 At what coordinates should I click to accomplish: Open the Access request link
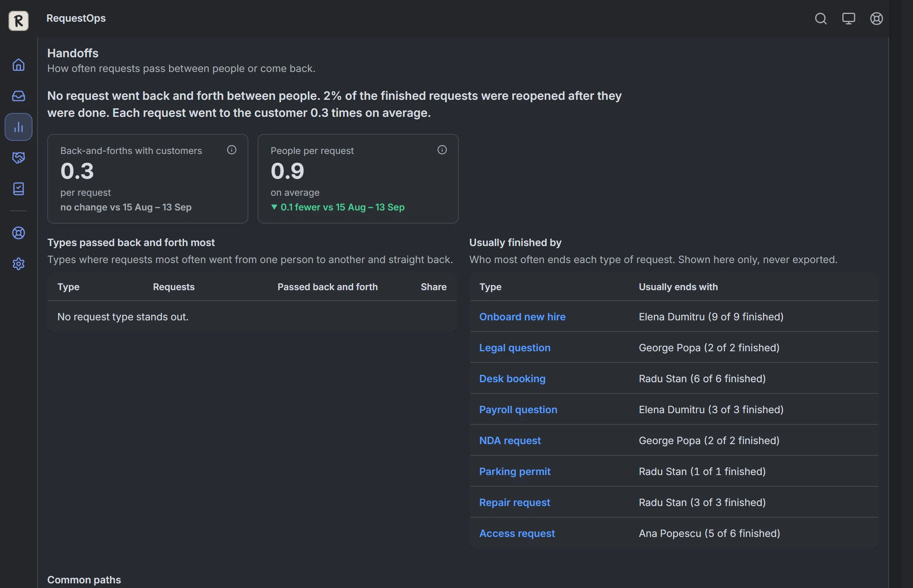click(x=517, y=533)
